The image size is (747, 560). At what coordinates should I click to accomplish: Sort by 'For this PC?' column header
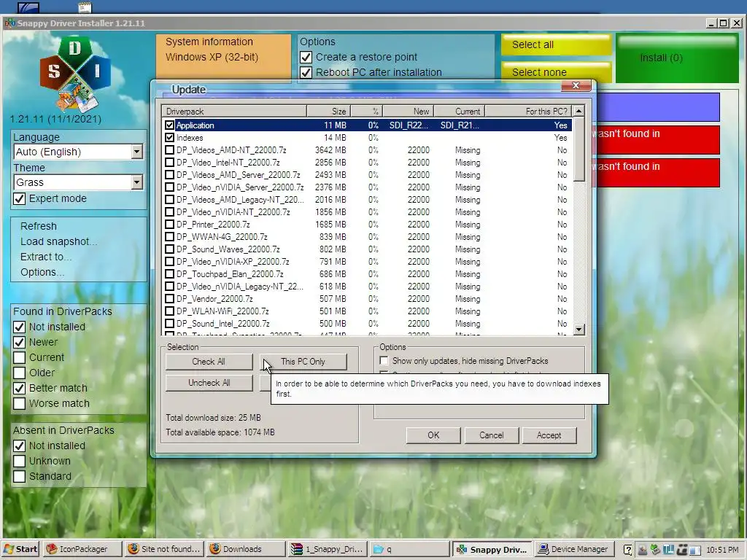[528, 111]
